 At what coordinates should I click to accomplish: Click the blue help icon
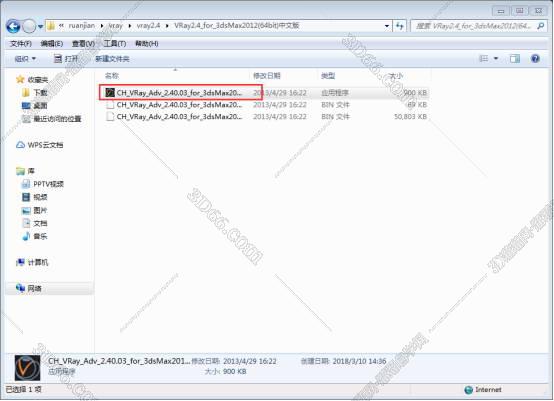click(x=535, y=59)
